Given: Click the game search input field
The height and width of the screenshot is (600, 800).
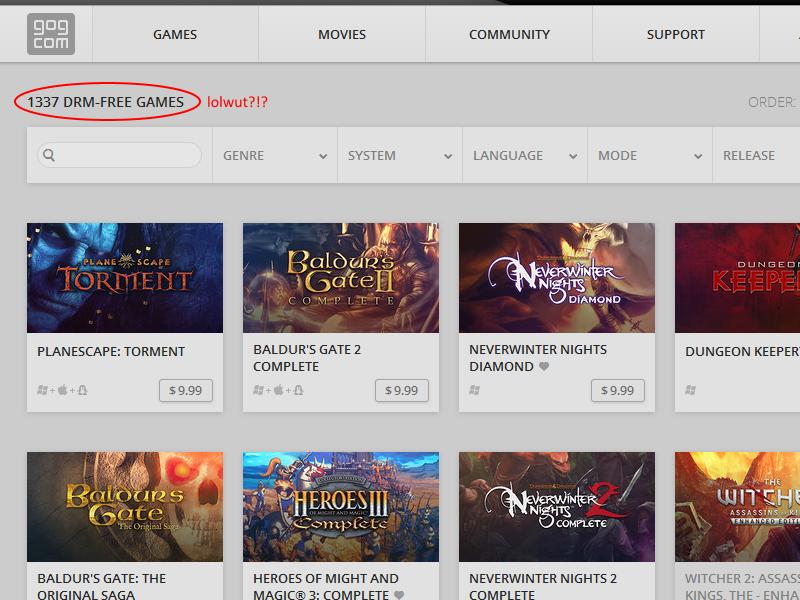Looking at the screenshot, I should (119, 155).
